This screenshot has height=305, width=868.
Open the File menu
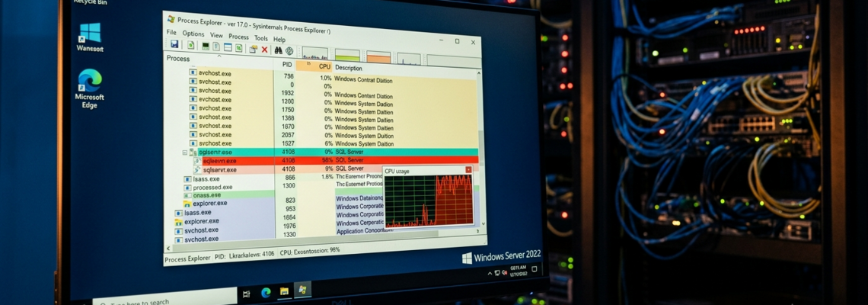click(x=171, y=32)
